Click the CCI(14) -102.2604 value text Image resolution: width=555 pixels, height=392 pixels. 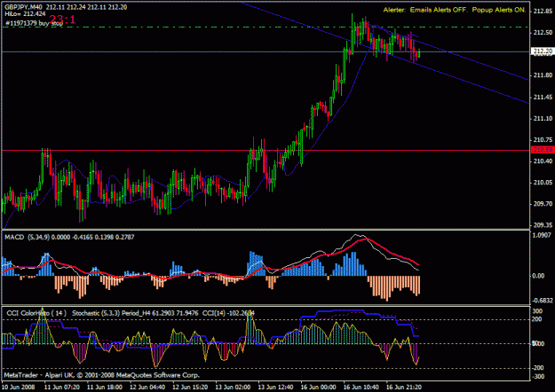click(228, 313)
